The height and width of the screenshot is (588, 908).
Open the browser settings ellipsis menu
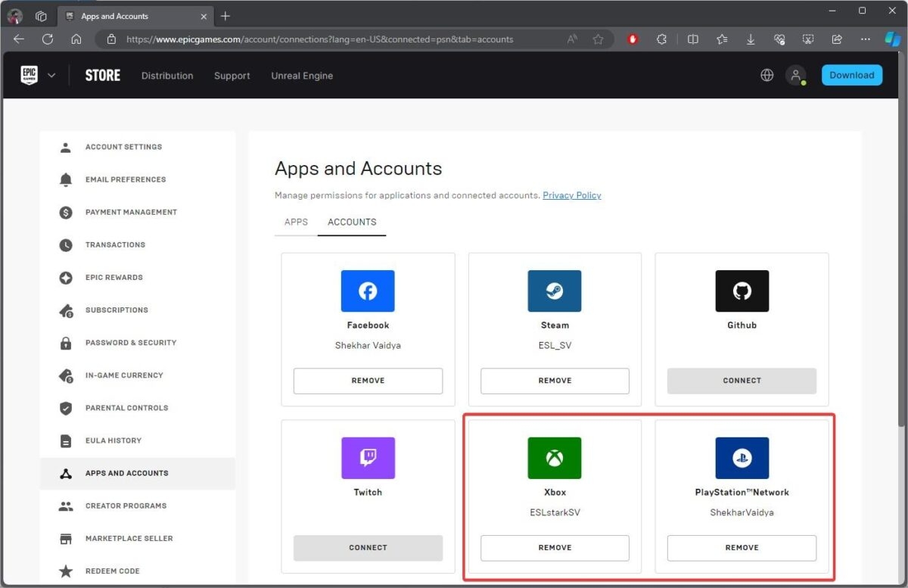866,39
